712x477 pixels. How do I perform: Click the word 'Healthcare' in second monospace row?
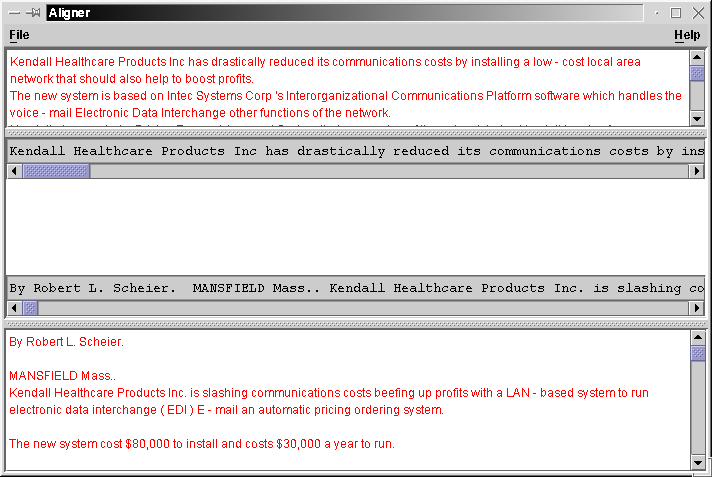(x=433, y=288)
